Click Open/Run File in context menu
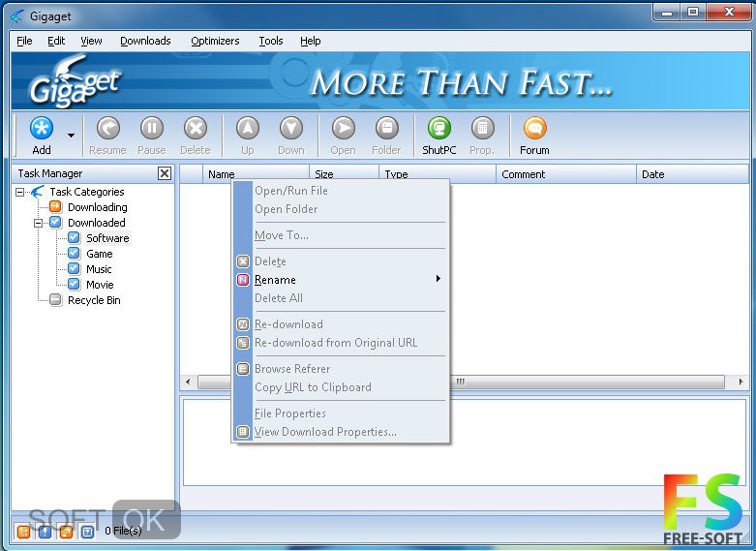Image resolution: width=756 pixels, height=551 pixels. coord(341,191)
